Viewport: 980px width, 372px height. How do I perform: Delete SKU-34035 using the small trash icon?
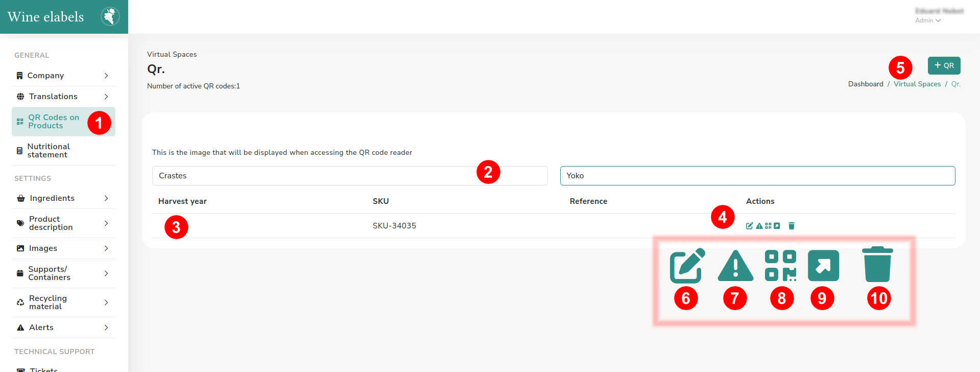click(792, 226)
